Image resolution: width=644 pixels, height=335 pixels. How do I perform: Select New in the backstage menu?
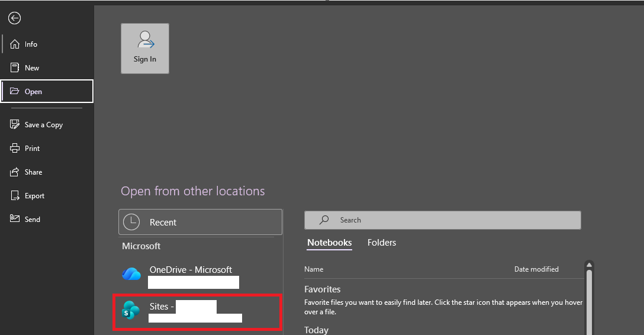tap(47, 67)
